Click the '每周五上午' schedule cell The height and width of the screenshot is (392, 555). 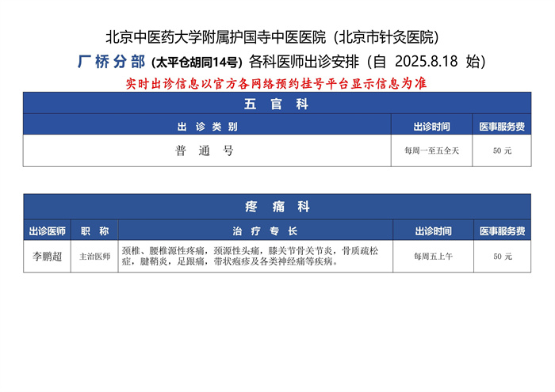(433, 257)
